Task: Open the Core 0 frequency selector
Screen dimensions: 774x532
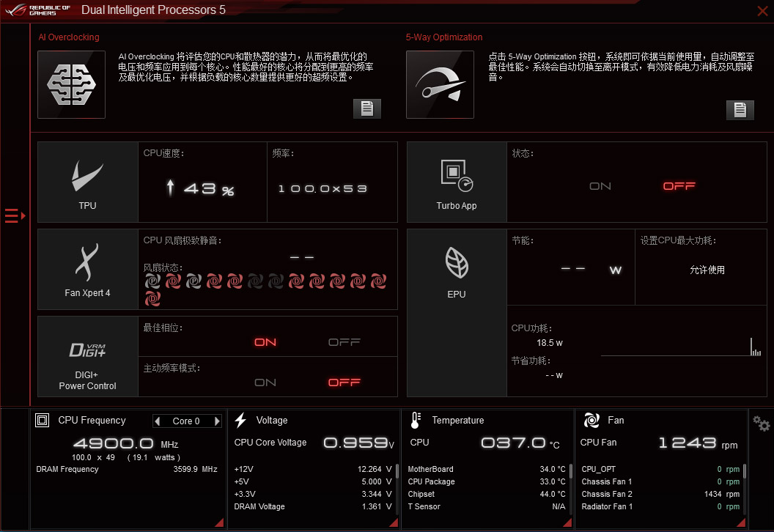Action: point(187,421)
